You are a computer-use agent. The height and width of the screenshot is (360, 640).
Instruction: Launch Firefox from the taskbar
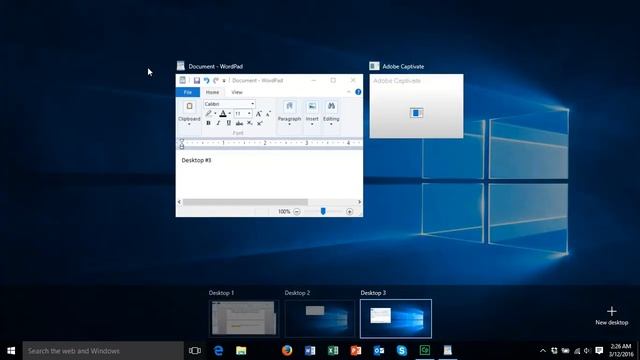(x=287, y=351)
